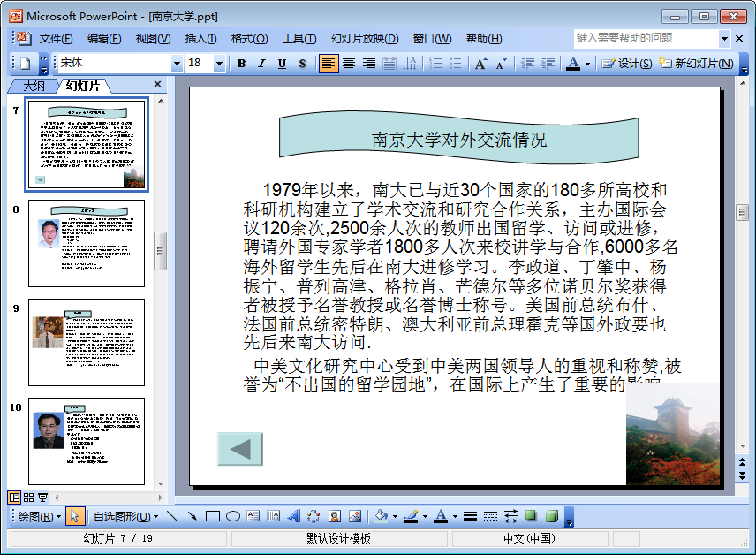The height and width of the screenshot is (555, 756).
Task: Switch to slide sorter view
Action: tap(28, 498)
